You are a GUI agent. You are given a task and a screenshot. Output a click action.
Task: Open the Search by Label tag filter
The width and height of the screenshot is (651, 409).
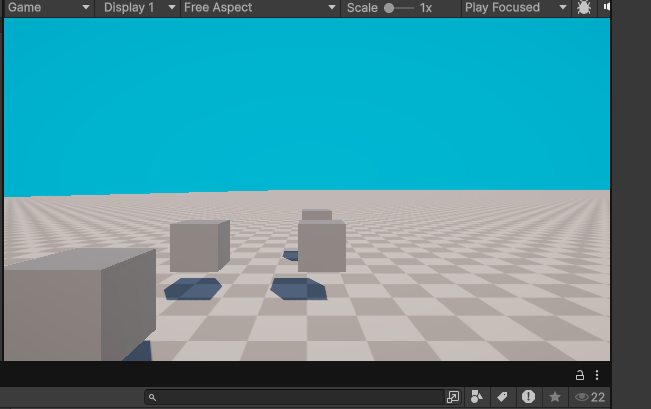(502, 397)
